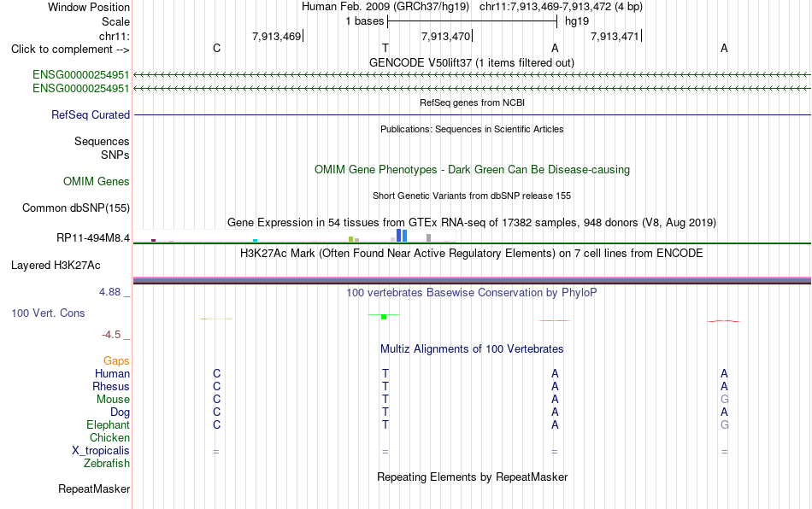Screen dimensions: 812x509
Task: Click the RepeatMasker track label
Action: 94,489
